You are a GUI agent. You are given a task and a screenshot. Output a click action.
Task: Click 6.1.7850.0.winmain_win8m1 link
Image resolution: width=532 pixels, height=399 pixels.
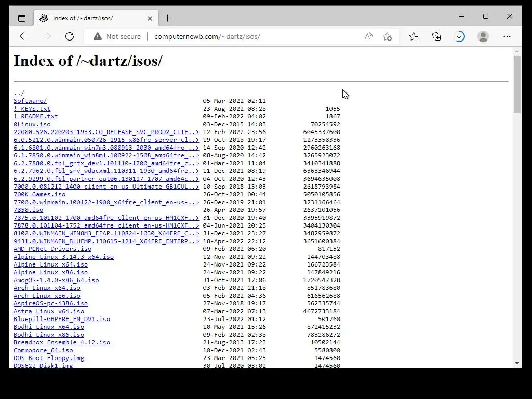106,155
